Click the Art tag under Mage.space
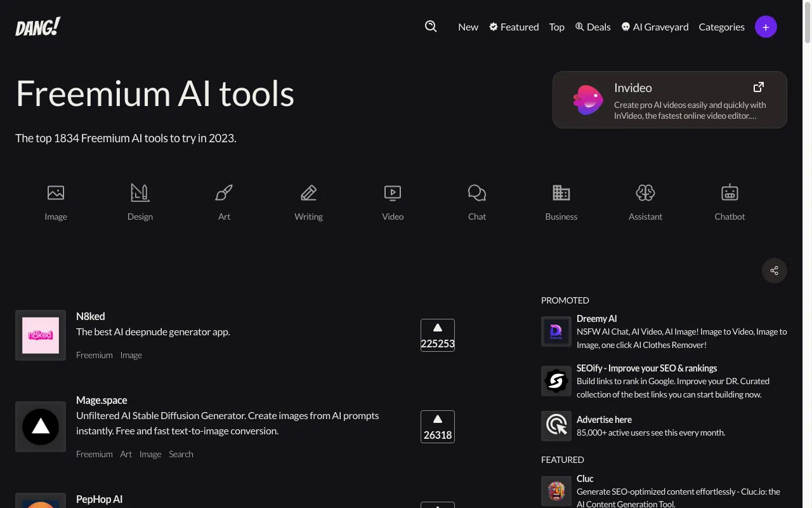 tap(126, 454)
